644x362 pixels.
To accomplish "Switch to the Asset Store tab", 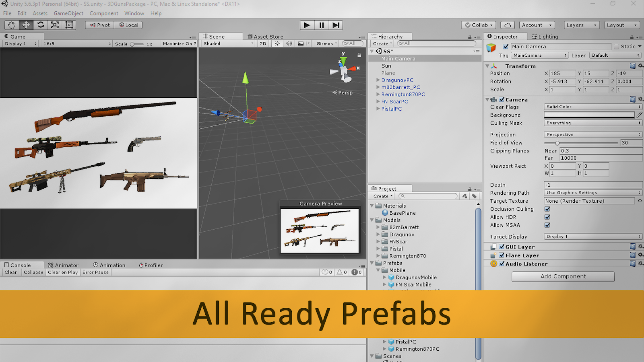I will coord(266,36).
